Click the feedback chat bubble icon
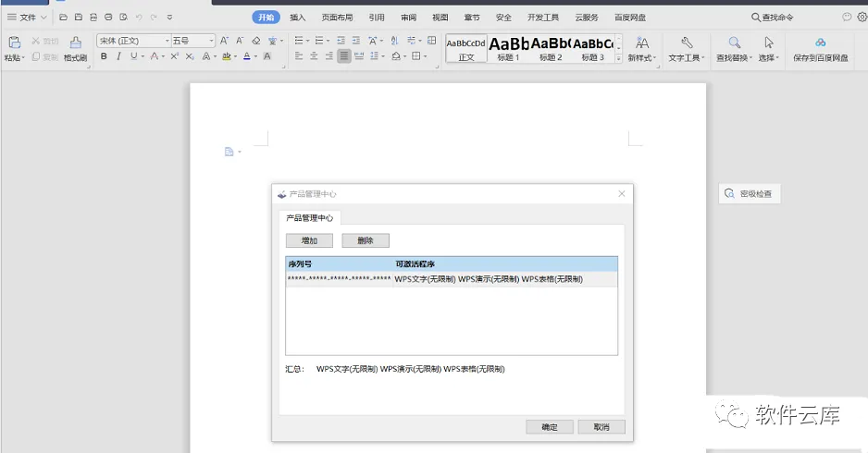868x453 pixels. [x=847, y=18]
